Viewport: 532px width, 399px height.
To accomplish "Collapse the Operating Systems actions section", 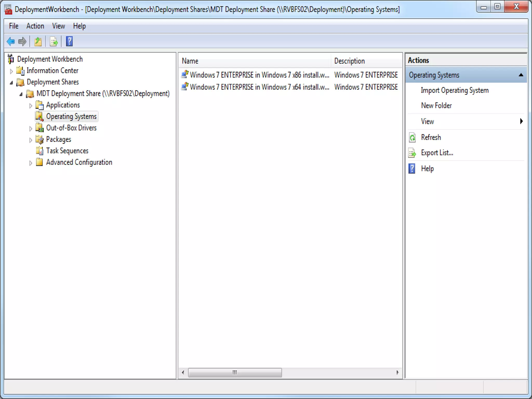I will (x=521, y=75).
